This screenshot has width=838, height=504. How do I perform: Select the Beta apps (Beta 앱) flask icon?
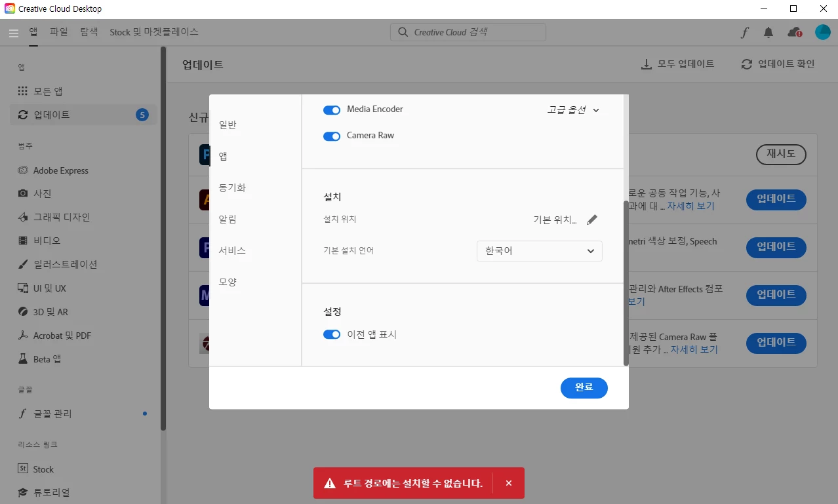(x=23, y=359)
